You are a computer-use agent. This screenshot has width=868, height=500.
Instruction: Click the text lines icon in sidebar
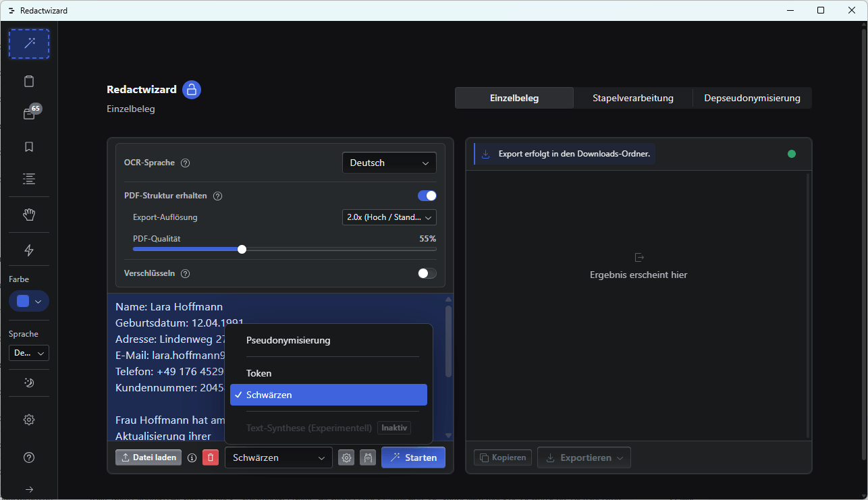(x=29, y=179)
